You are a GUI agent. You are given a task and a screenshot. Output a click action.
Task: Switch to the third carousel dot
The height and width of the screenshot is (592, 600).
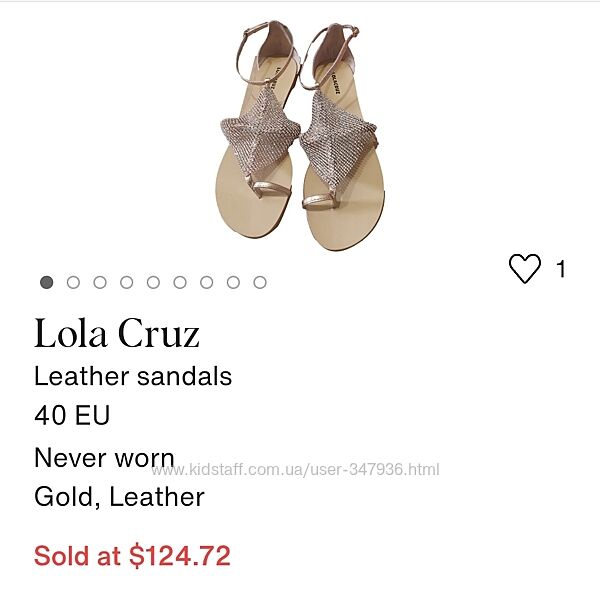pos(100,282)
